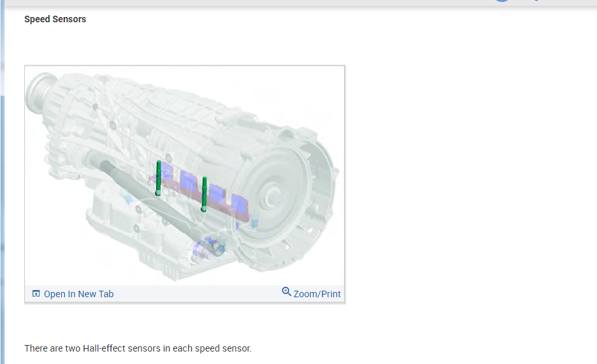This screenshot has width=597, height=364.
Task: Click the left green speed sensor in diagram
Action: tap(159, 178)
